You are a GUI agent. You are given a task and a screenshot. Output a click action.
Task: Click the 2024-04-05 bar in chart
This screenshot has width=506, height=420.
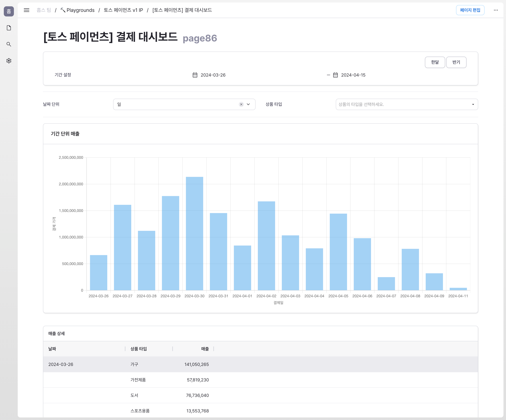pyautogui.click(x=338, y=252)
